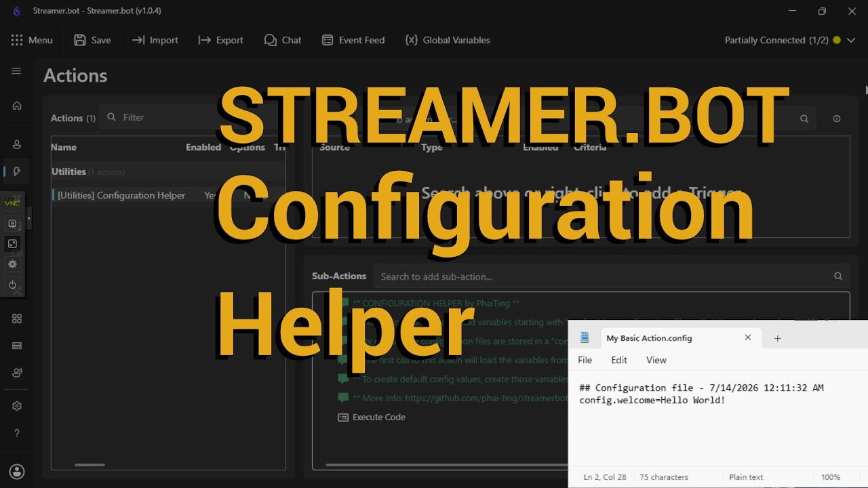
Task: Sort actions by the Enabled column
Action: 203,147
